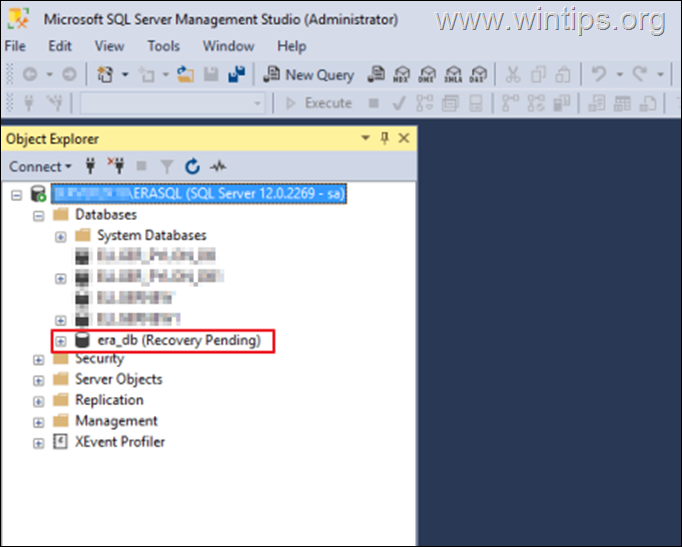Click the XMLA query icon
This screenshot has width=682, height=547.
[453, 75]
